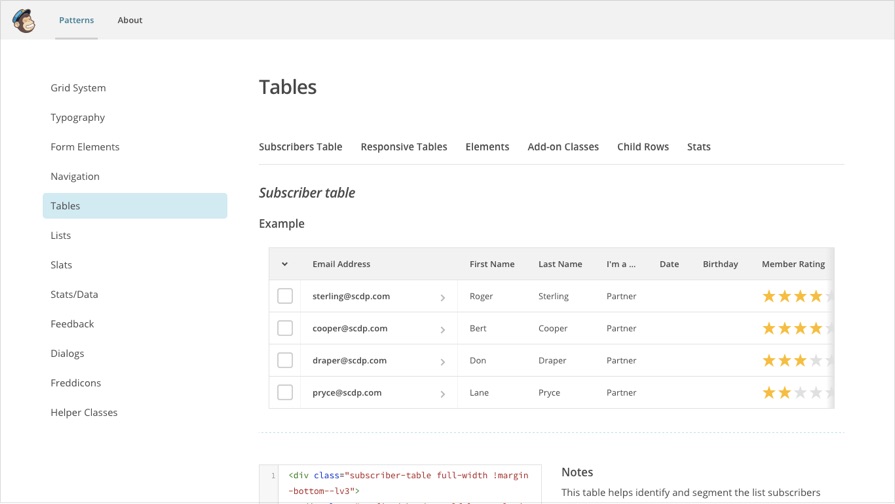The height and width of the screenshot is (504, 895).
Task: Open the select-all dropdown arrow in table header
Action: point(284,264)
